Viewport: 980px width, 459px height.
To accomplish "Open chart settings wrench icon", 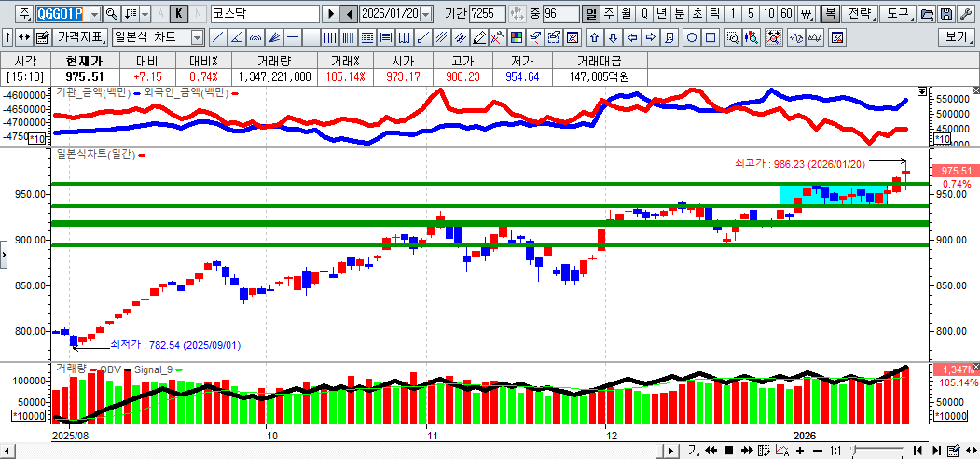I will [x=499, y=37].
